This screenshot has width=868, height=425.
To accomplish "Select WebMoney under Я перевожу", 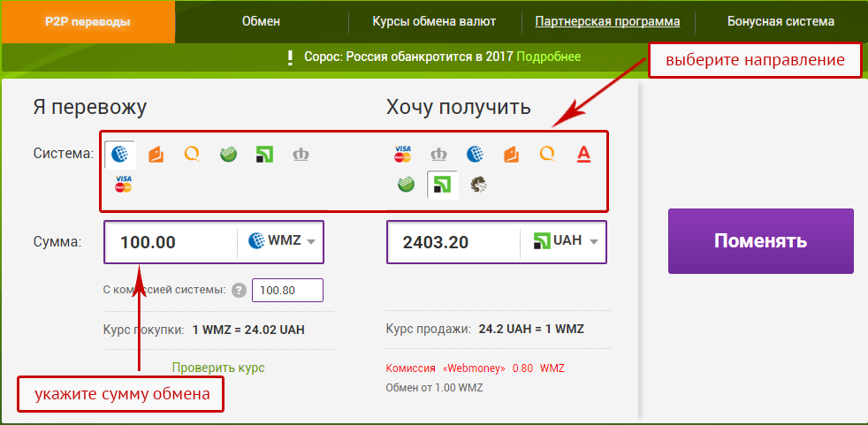I will point(120,154).
